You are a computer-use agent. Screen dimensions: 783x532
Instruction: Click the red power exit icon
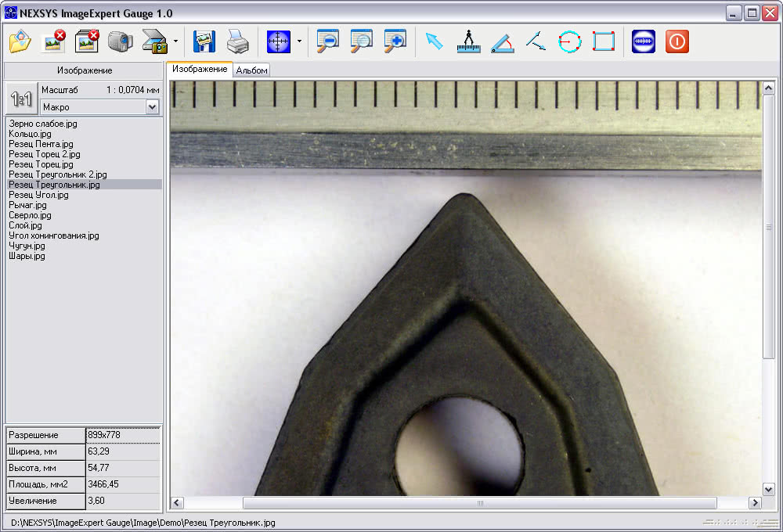pos(677,41)
